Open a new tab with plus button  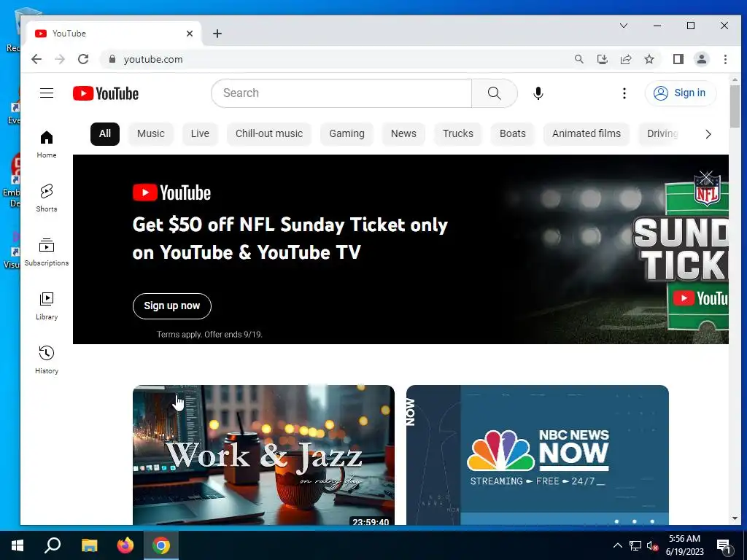click(217, 34)
